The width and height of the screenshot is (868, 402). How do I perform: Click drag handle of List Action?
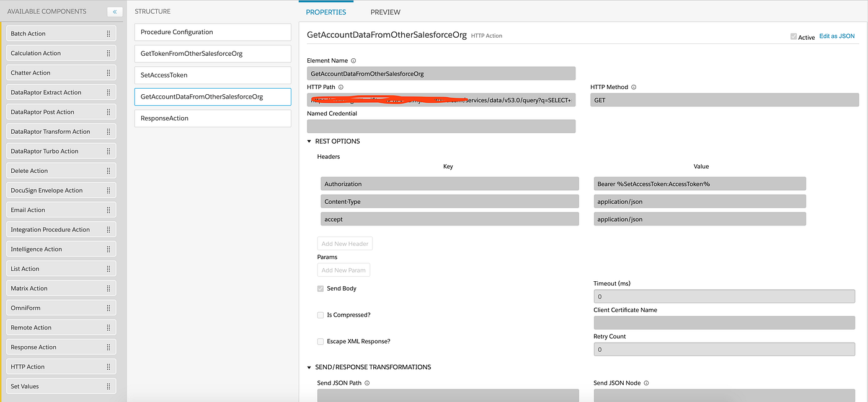click(x=108, y=269)
